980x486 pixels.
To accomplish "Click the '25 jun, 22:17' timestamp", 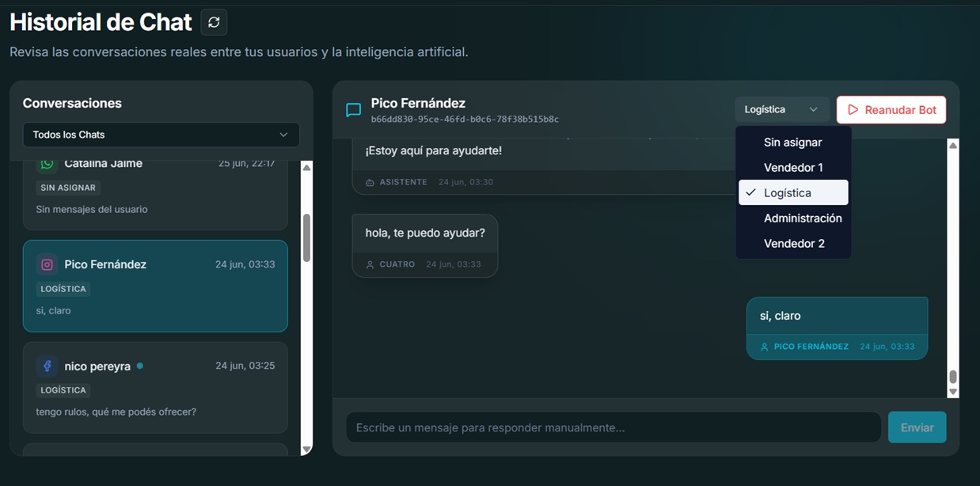I will click(x=247, y=163).
